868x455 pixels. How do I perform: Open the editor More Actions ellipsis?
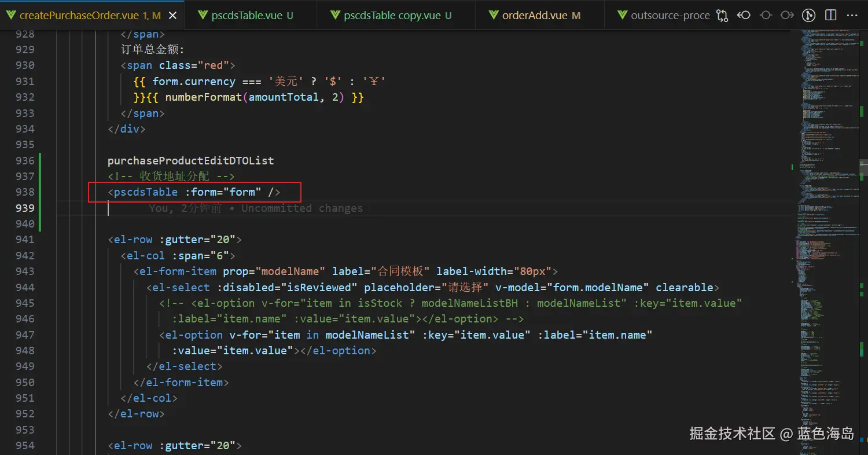pyautogui.click(x=852, y=16)
